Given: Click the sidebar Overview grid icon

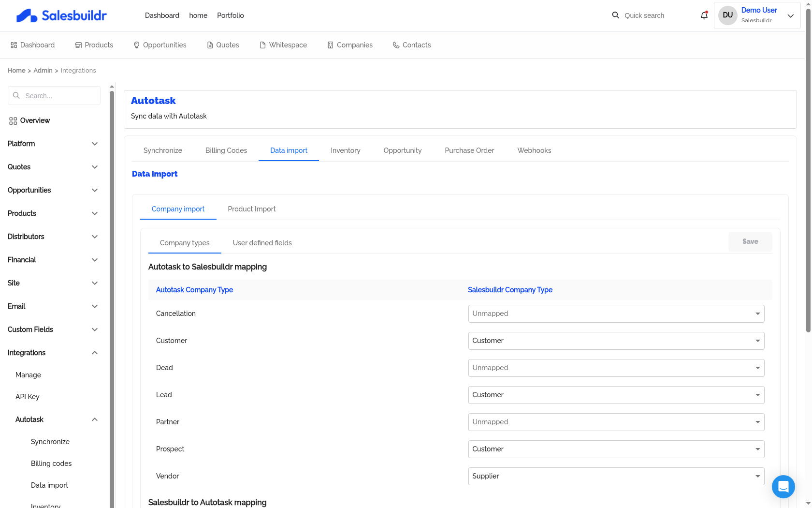Looking at the screenshot, I should click(13, 121).
